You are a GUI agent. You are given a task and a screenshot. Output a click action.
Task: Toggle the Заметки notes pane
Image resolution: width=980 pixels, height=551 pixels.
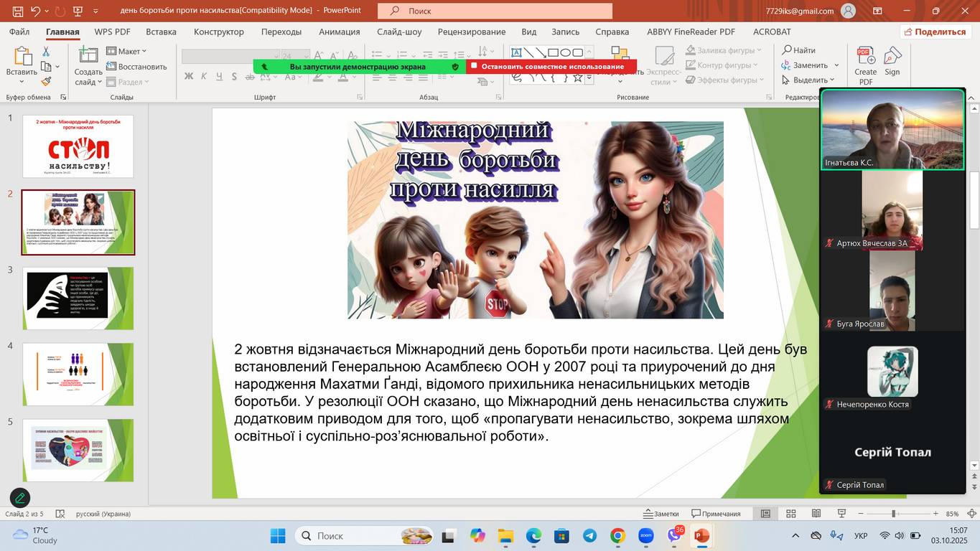click(661, 514)
